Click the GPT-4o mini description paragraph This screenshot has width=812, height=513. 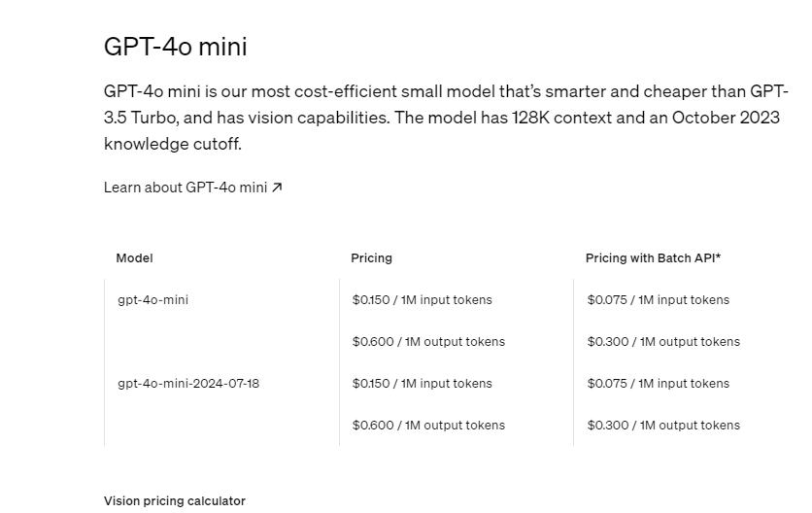point(446,118)
